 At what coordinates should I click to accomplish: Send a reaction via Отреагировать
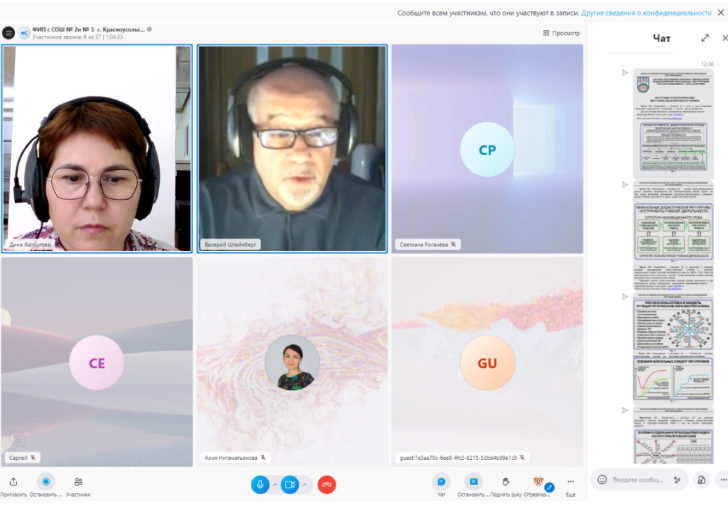(538, 482)
